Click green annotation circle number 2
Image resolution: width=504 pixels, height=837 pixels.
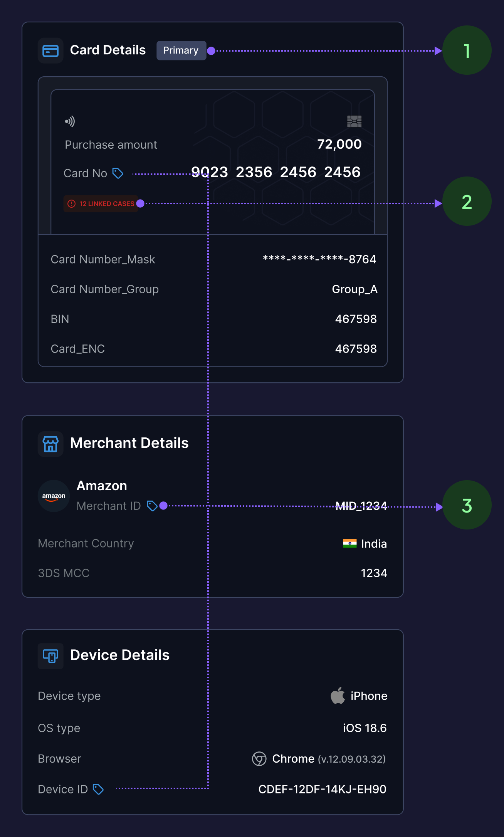pos(467,202)
